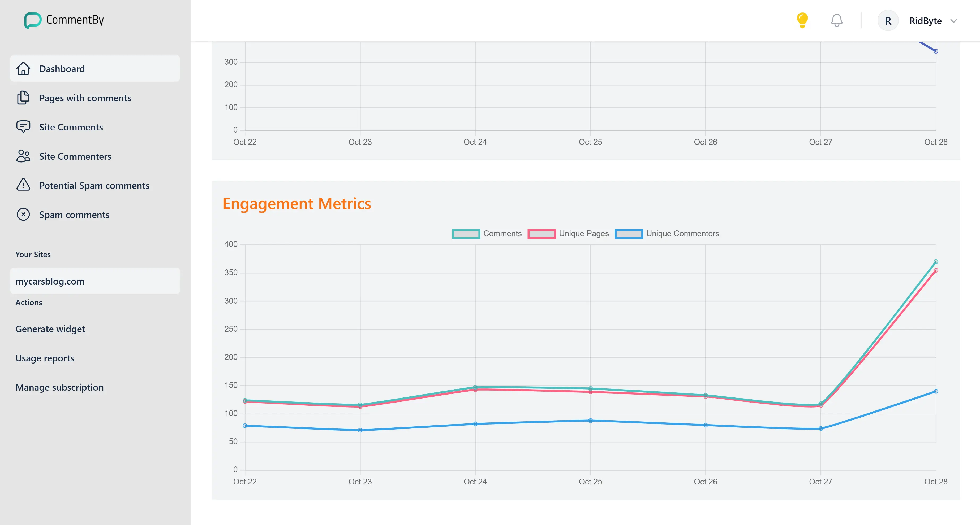The width and height of the screenshot is (980, 525).
Task: Click the R avatar circle
Action: tap(888, 20)
